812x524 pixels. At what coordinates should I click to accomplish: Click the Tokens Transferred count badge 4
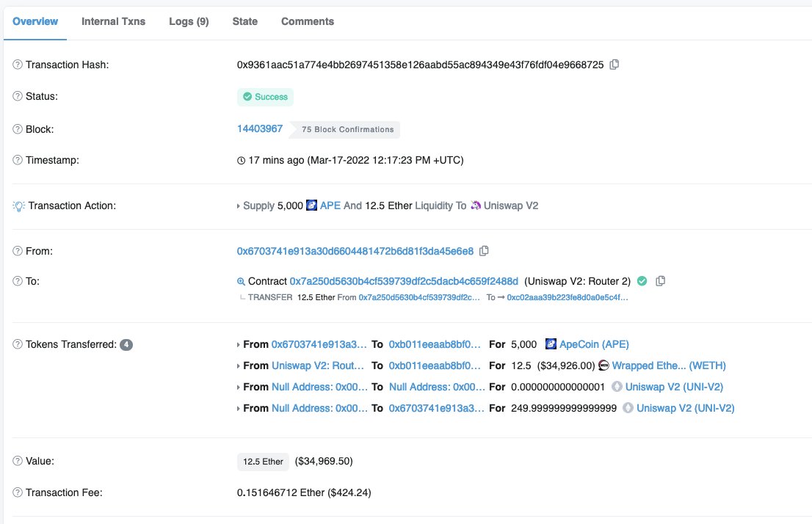(x=126, y=344)
